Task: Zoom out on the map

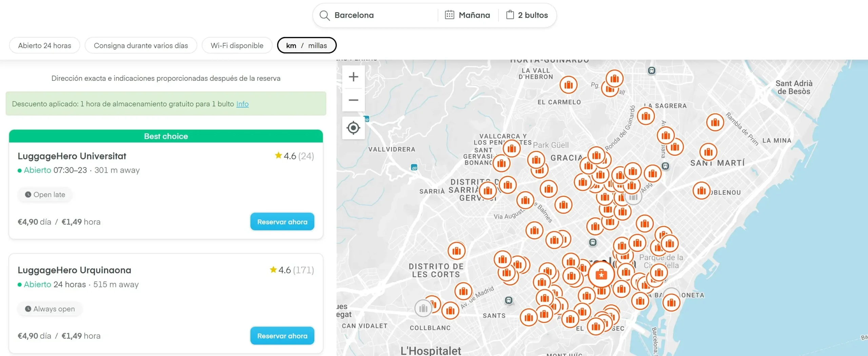Action: pyautogui.click(x=353, y=100)
